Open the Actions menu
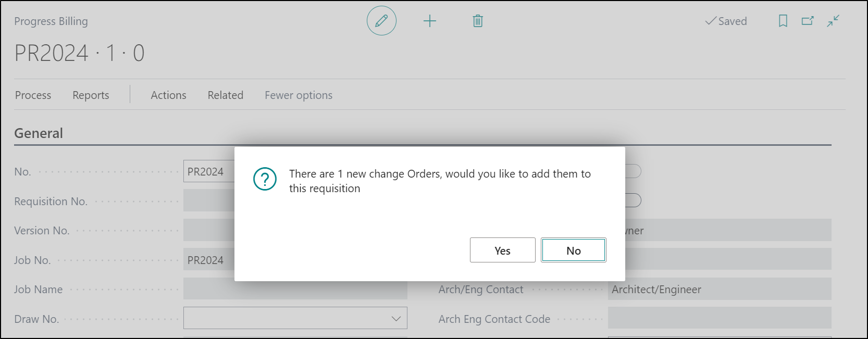The width and height of the screenshot is (868, 339). tap(168, 95)
